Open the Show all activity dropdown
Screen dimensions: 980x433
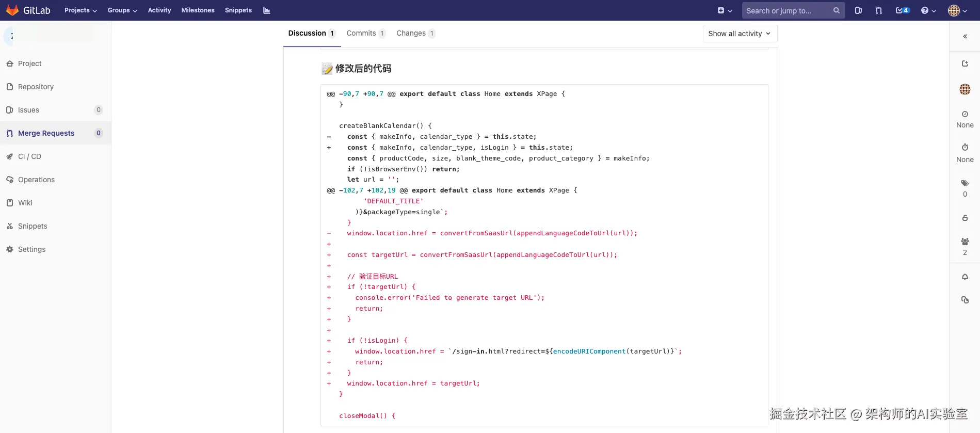tap(740, 34)
